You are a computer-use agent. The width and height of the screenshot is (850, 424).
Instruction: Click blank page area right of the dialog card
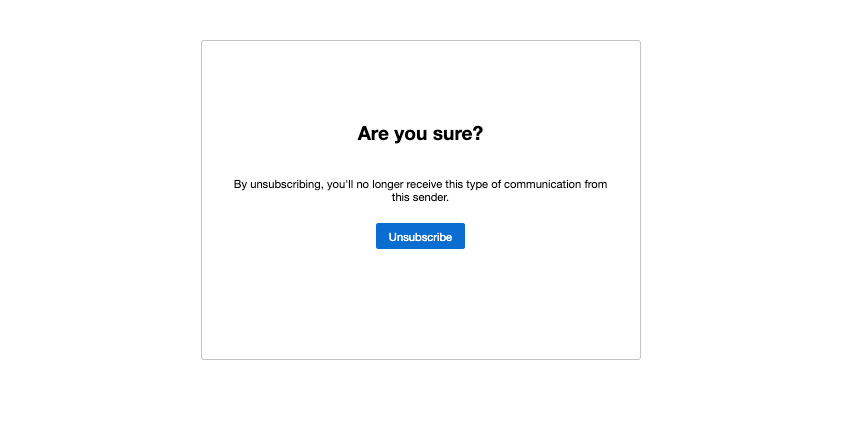(745, 200)
